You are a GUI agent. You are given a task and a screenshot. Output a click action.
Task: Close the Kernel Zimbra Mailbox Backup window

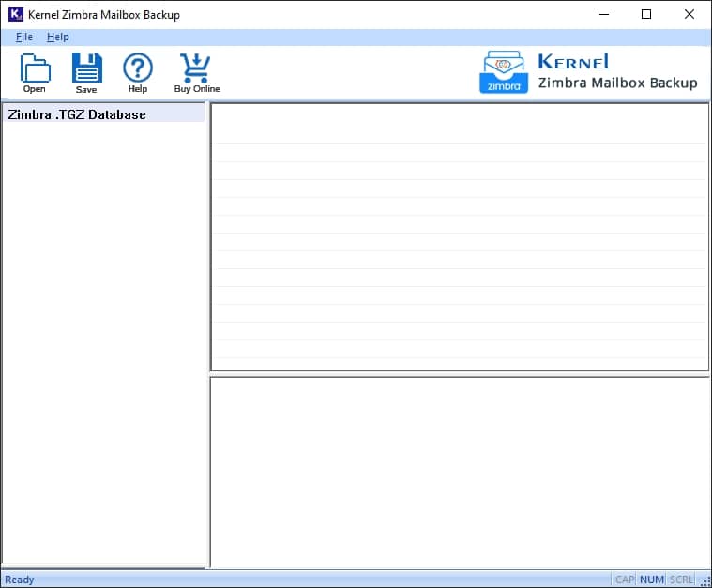coord(689,14)
